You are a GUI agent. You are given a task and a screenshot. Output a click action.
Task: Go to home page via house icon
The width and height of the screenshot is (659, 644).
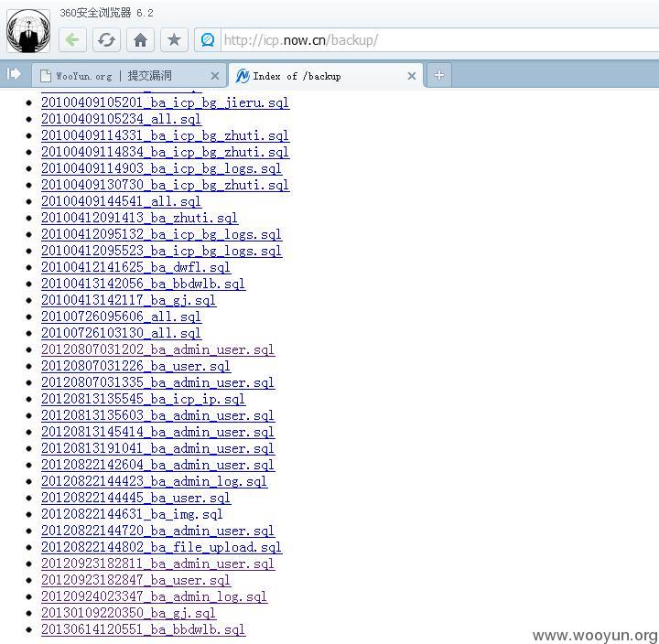point(140,40)
